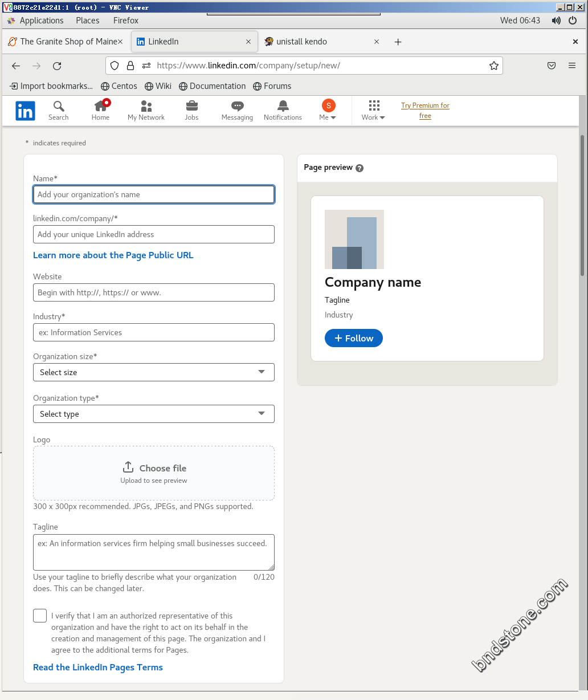The height and width of the screenshot is (700, 588).
Task: Open the Import bookmarks bookmark
Action: coord(51,86)
